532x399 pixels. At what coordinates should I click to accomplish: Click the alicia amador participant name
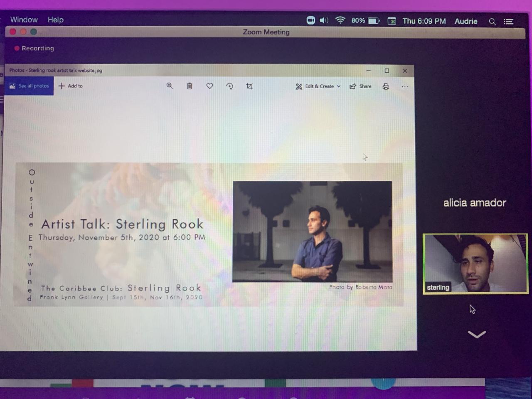click(475, 203)
